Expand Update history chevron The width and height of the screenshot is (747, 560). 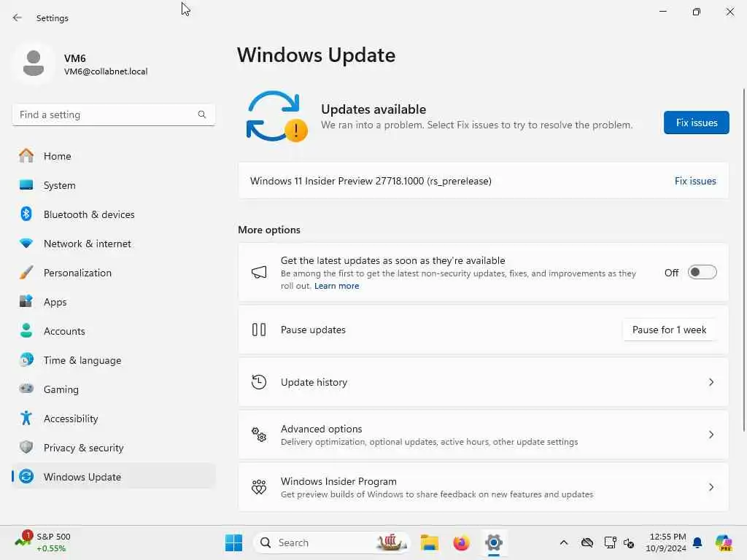tap(711, 382)
